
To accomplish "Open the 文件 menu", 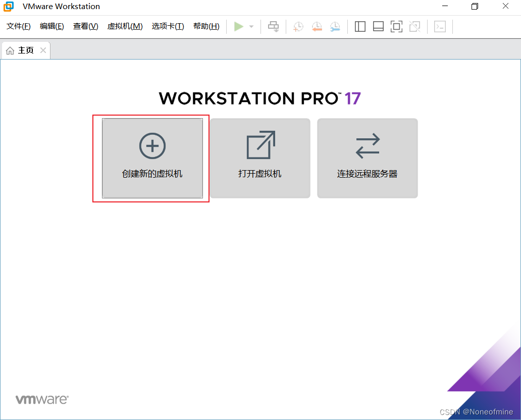I will pos(18,26).
